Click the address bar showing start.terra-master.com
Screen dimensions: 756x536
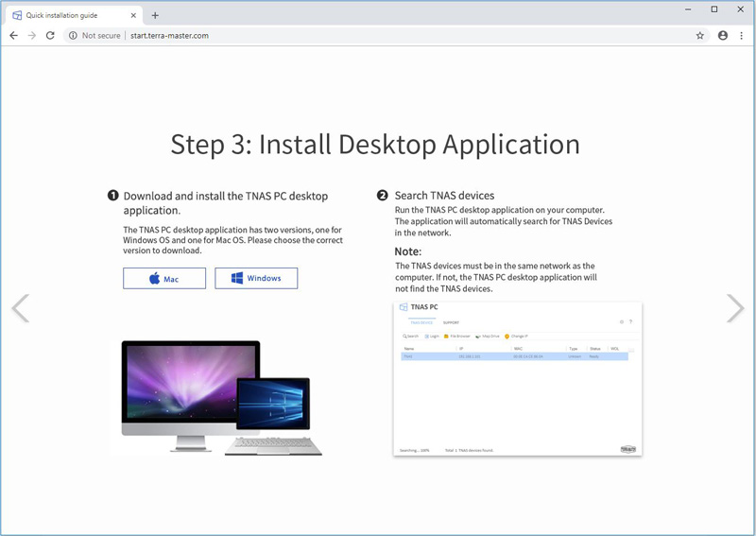[x=378, y=36]
